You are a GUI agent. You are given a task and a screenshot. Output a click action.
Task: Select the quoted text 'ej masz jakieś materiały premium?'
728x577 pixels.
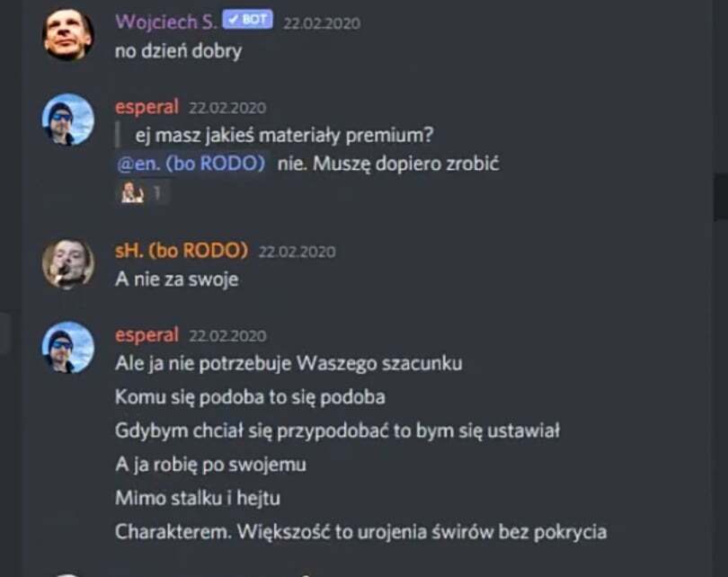pyautogui.click(x=284, y=136)
